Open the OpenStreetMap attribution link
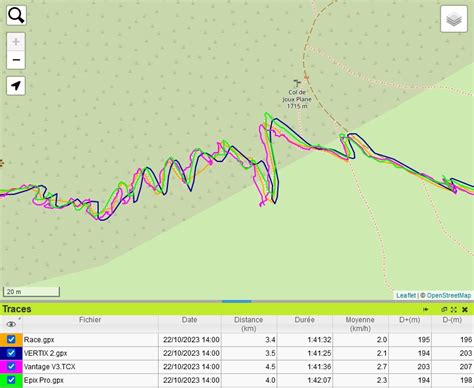Viewport: 474px width, 388px height. click(449, 295)
